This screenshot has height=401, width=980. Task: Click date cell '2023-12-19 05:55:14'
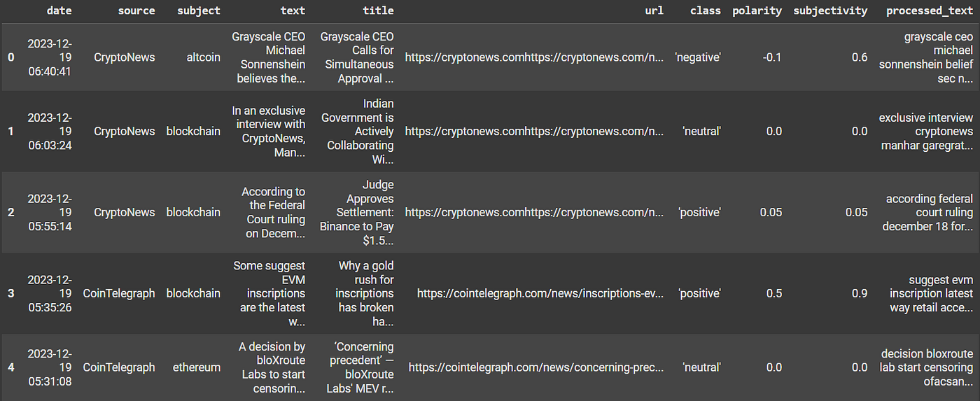point(49,212)
